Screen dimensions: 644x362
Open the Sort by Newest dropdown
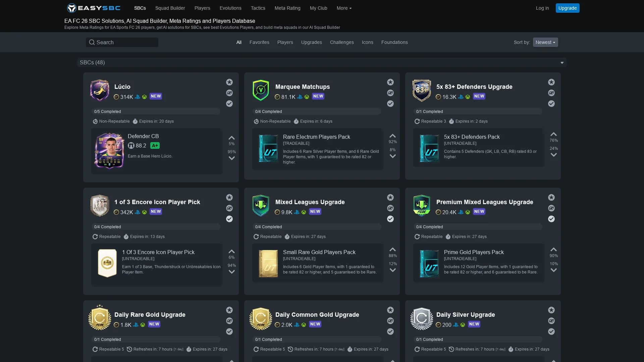[x=545, y=42]
